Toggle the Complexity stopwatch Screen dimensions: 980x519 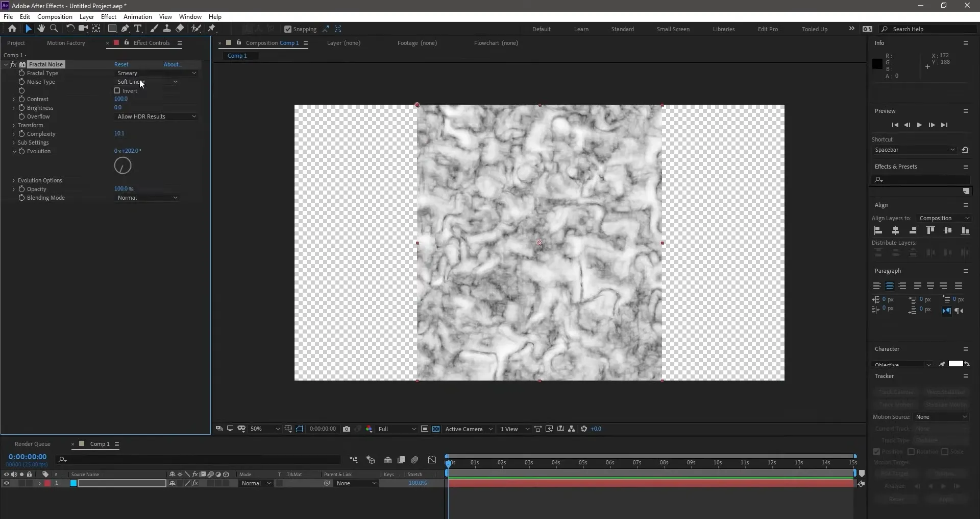(x=21, y=134)
